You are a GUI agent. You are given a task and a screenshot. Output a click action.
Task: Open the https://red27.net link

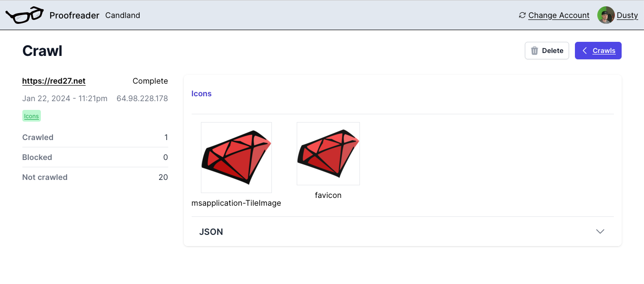pyautogui.click(x=54, y=81)
